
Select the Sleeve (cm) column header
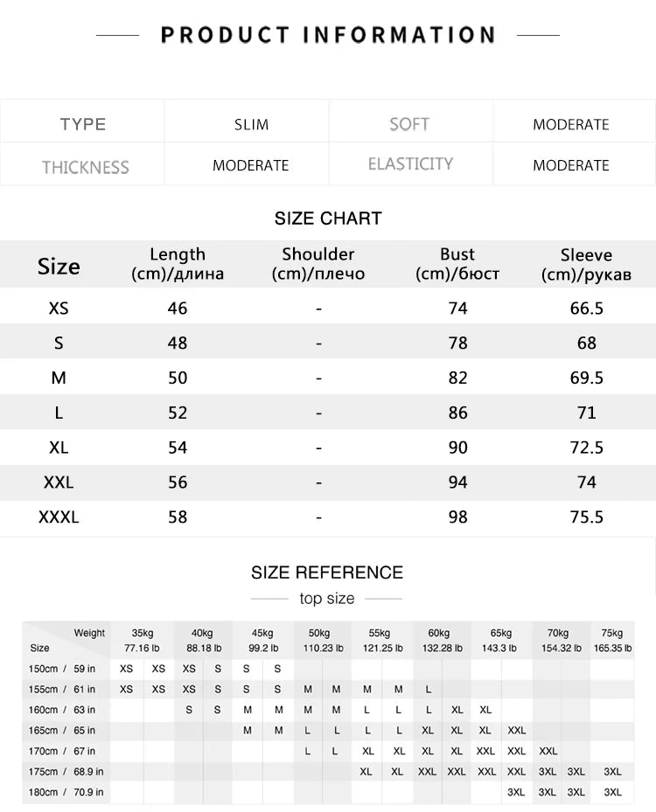click(586, 265)
